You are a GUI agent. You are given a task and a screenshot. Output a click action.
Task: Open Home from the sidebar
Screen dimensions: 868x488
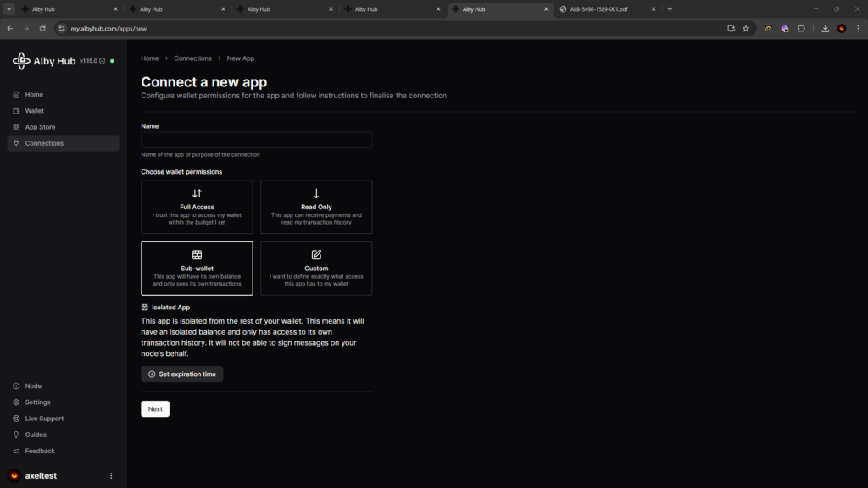(34, 95)
